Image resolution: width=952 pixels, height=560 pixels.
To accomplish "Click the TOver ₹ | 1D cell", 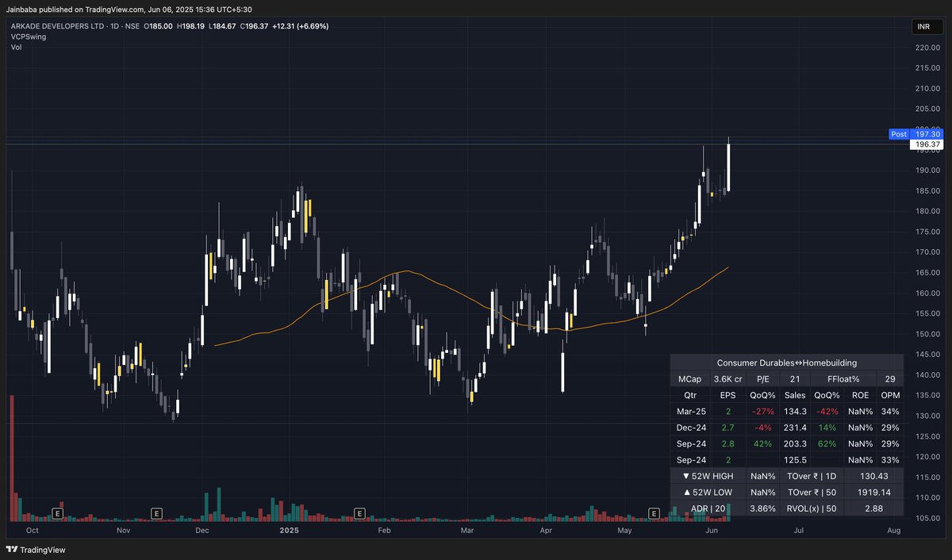I will pyautogui.click(x=812, y=476).
